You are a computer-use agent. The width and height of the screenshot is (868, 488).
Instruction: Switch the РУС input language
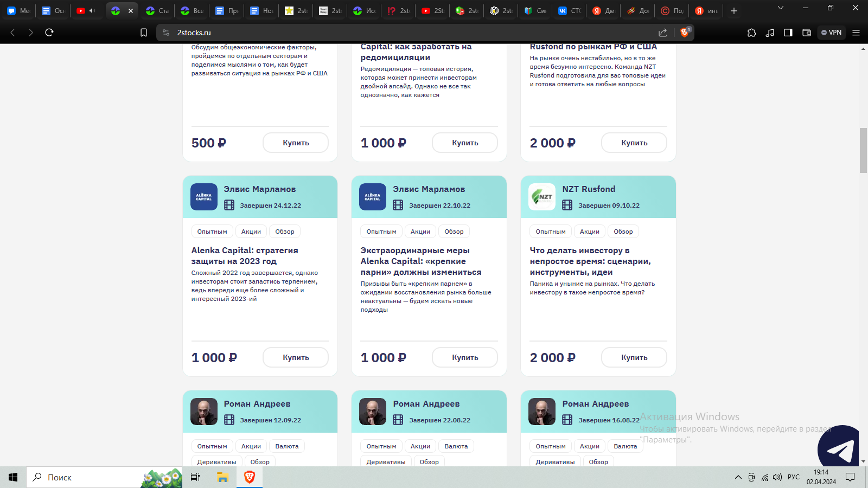(x=794, y=477)
